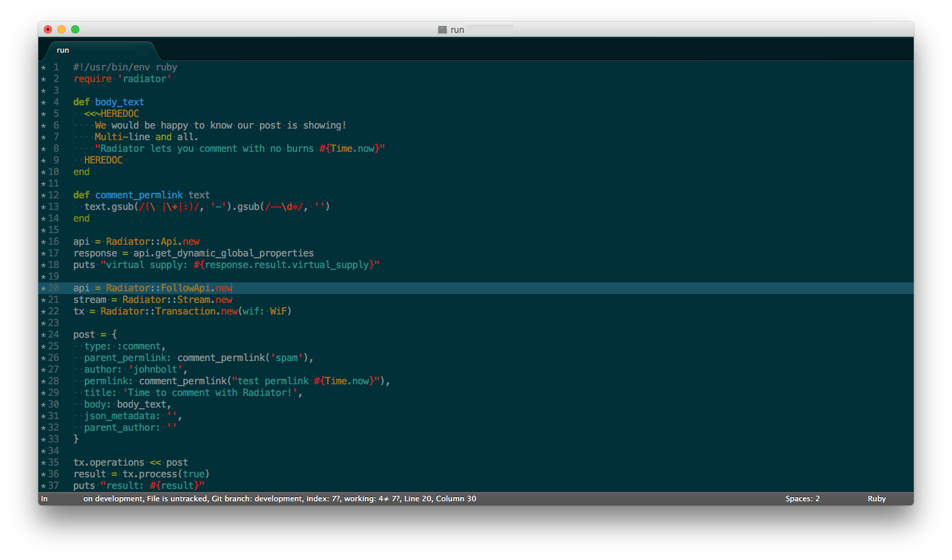Image resolution: width=952 pixels, height=560 pixels.
Task: Click the yellow minimize window button
Action: coord(62,29)
